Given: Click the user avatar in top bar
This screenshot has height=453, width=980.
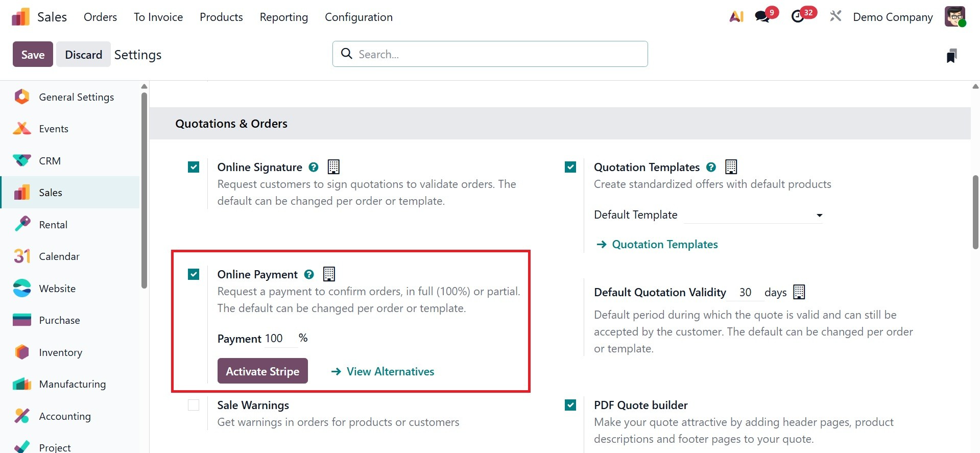Looking at the screenshot, I should pos(954,17).
